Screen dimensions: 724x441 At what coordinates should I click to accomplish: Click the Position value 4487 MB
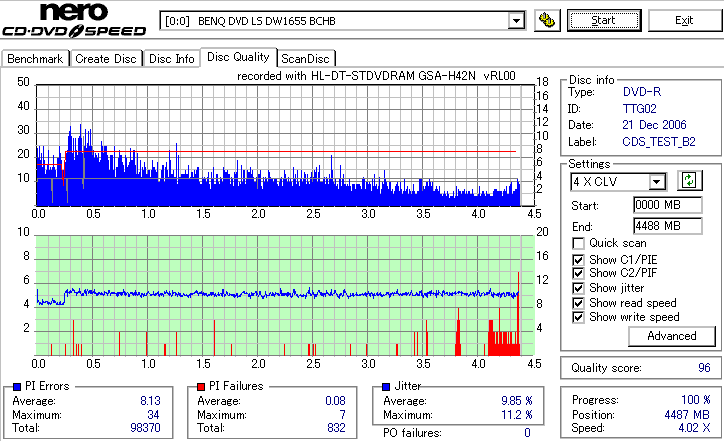coord(687,415)
